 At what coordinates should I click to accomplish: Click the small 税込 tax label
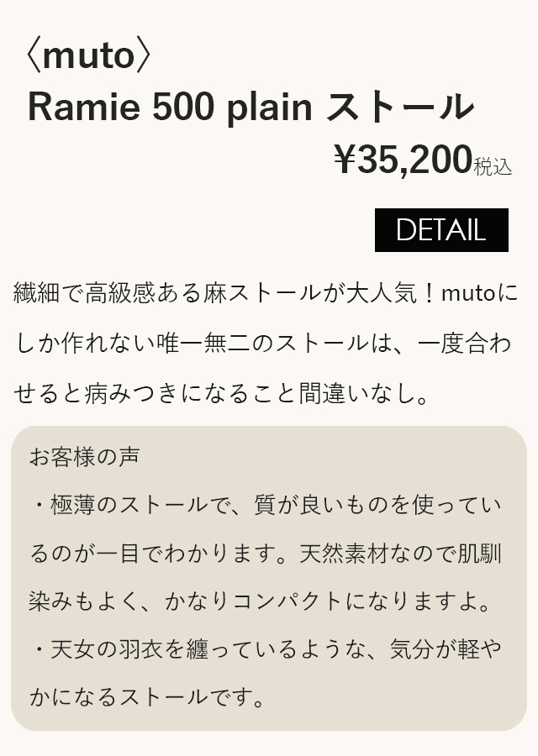pos(493,166)
